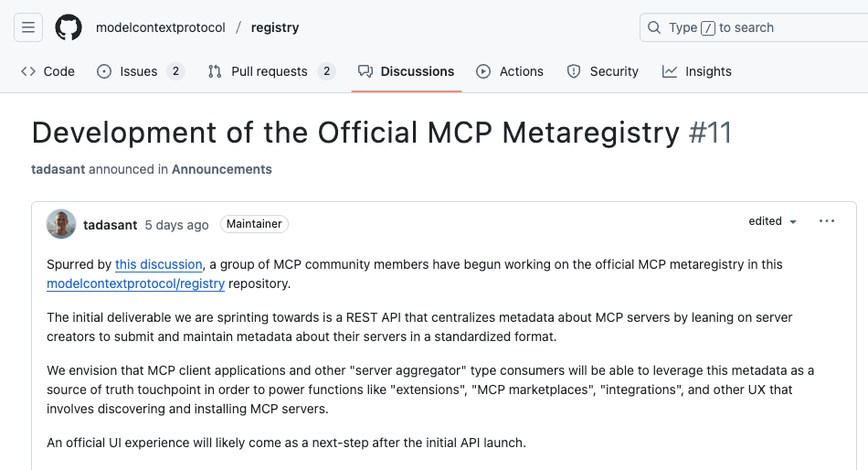Open the Code tab

[48, 71]
